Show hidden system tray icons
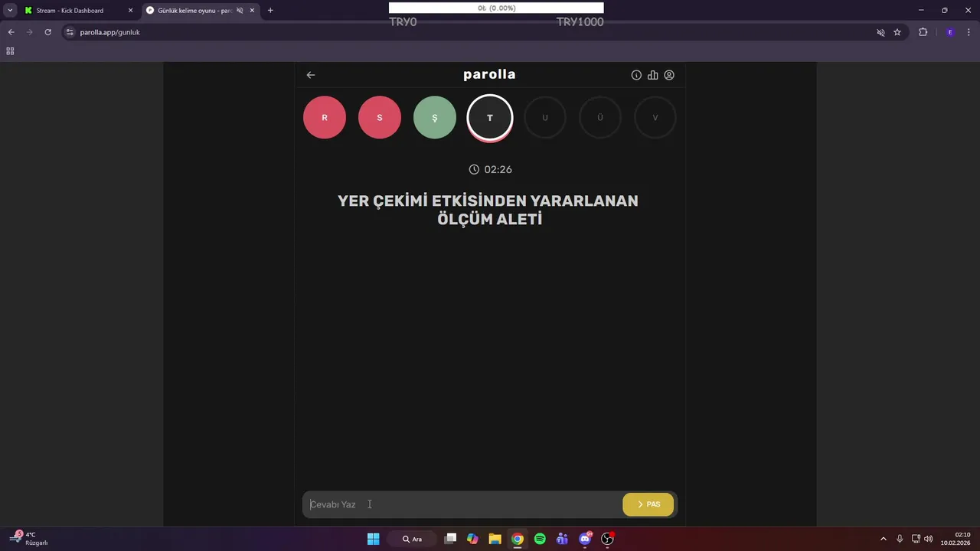 click(x=884, y=539)
